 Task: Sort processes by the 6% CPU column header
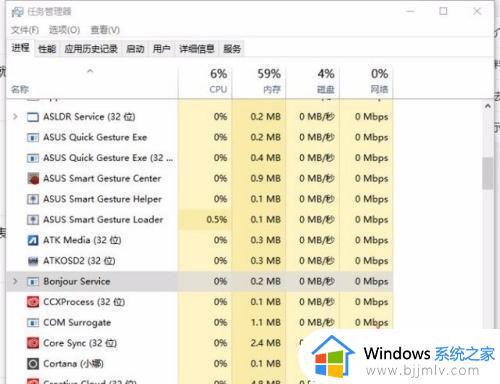pos(205,82)
